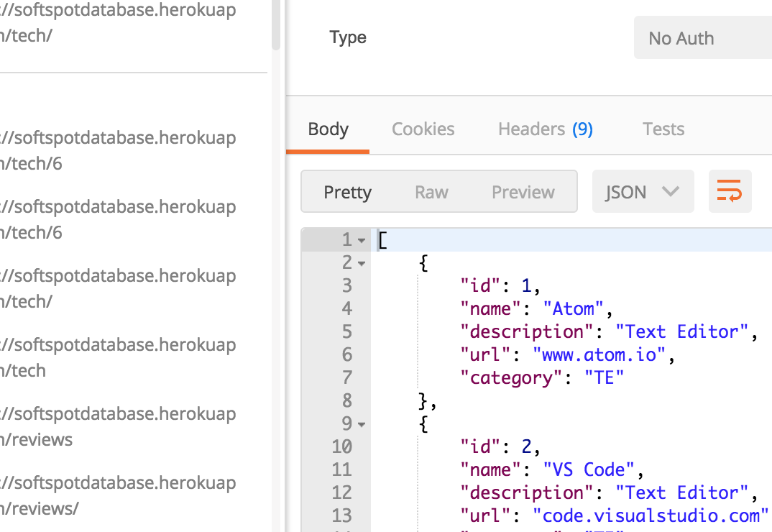Viewport: 772px width, 532px height.
Task: Click the "TE" category value on line 7
Action: pyautogui.click(x=604, y=378)
